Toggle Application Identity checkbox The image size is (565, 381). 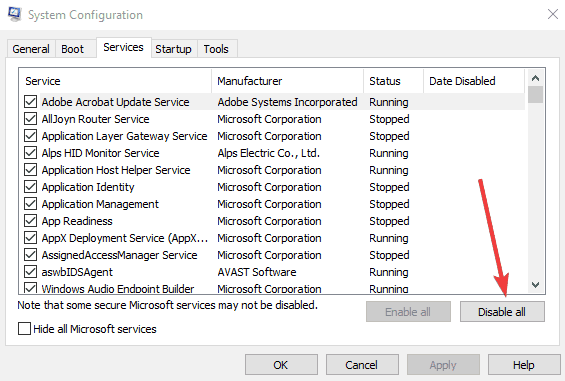coord(30,187)
